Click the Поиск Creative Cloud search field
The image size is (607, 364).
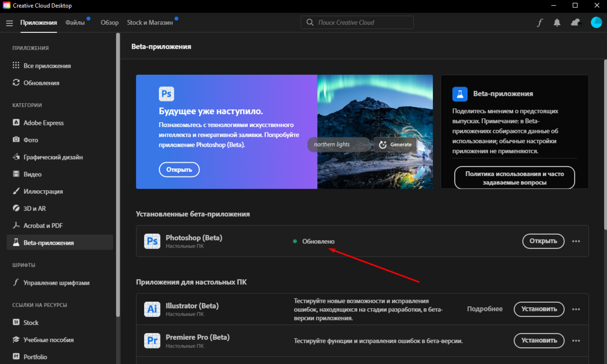click(357, 22)
